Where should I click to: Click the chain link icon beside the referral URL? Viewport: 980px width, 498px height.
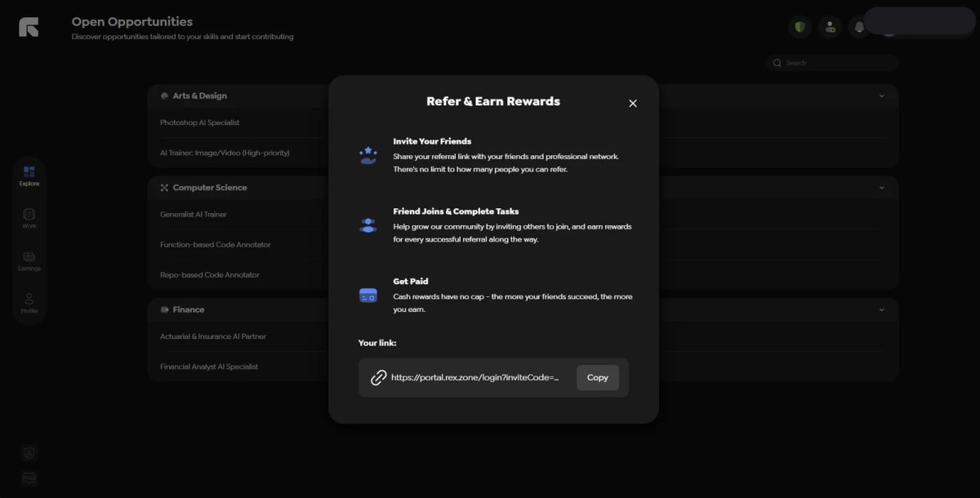pyautogui.click(x=378, y=377)
